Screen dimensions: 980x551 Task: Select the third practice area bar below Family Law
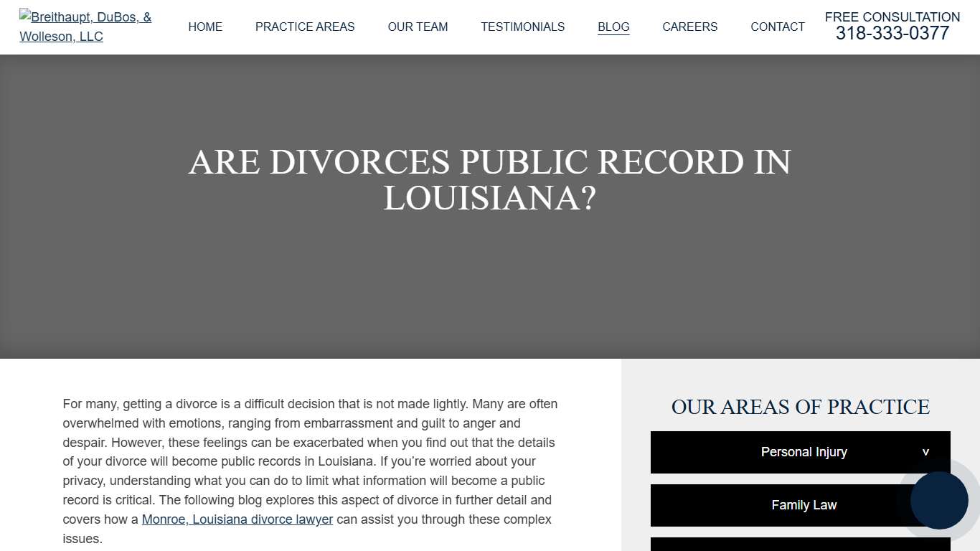pos(800,547)
